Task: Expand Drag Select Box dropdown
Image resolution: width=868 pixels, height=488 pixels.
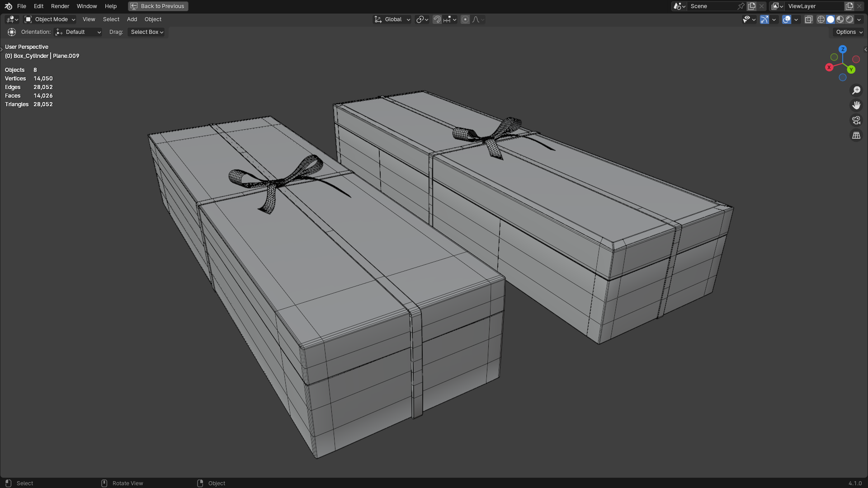Action: coord(147,32)
